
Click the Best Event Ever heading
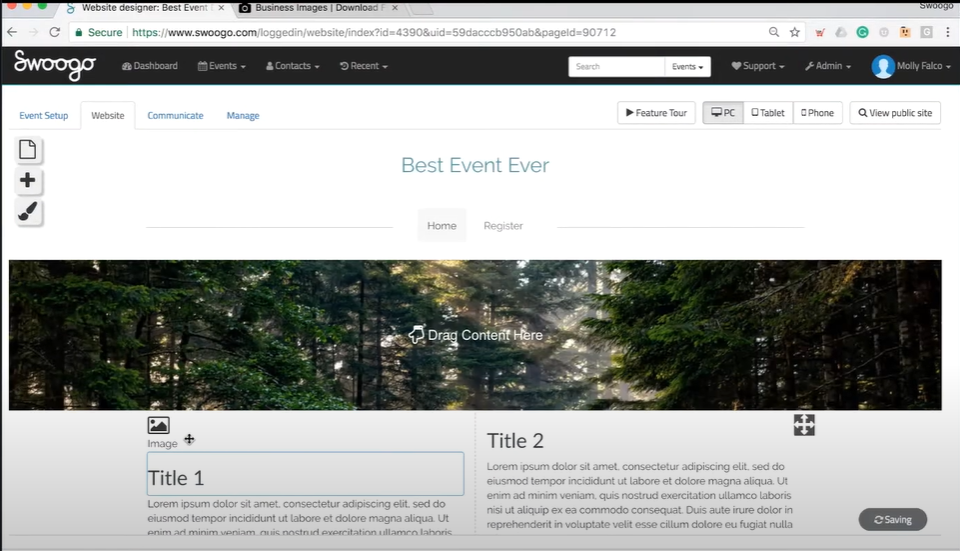click(x=475, y=165)
